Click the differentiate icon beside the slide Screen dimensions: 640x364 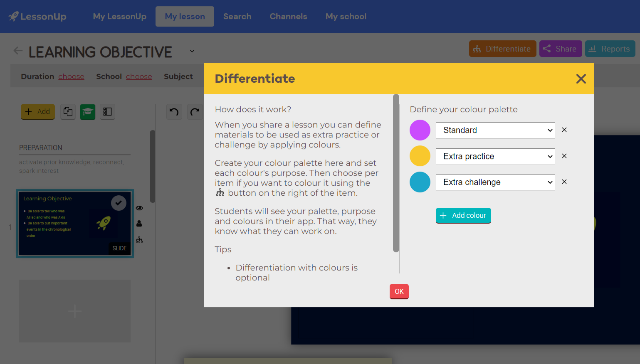[139, 240]
